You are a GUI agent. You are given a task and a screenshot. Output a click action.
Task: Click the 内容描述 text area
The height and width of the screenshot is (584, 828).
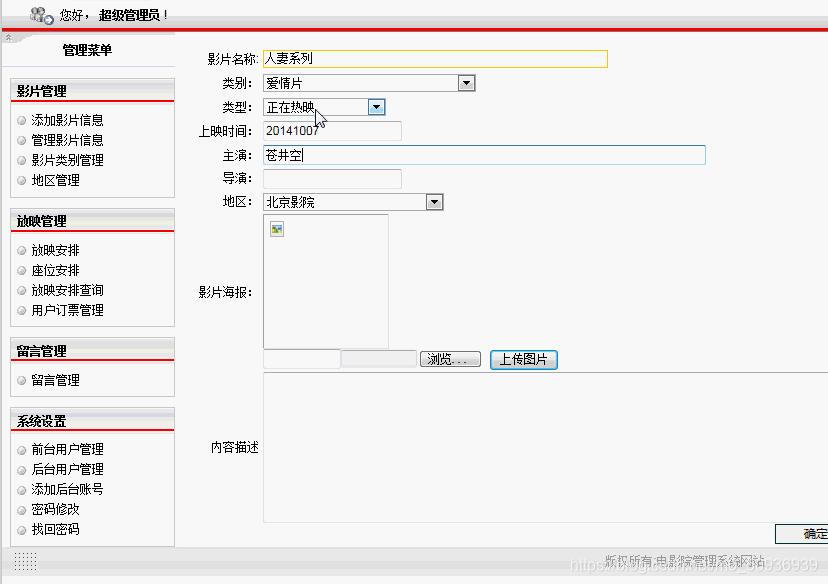(545, 447)
